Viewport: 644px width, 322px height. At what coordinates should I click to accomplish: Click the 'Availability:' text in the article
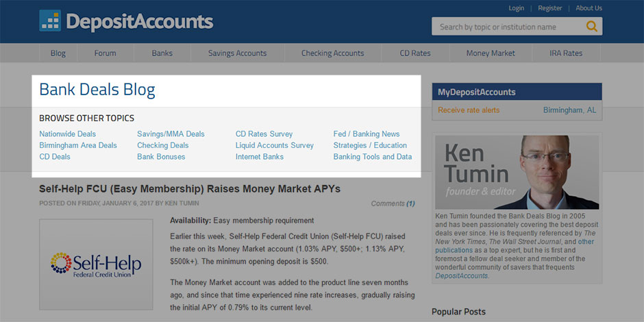pos(190,221)
